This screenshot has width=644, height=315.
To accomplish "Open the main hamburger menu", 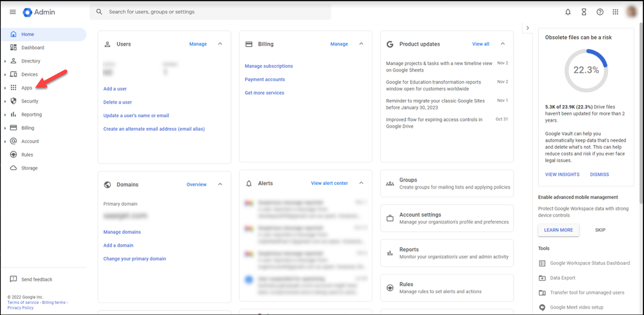I will (13, 12).
